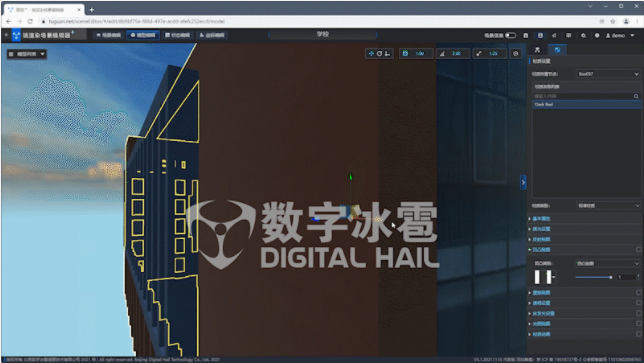Open the demo user account menu

[619, 36]
